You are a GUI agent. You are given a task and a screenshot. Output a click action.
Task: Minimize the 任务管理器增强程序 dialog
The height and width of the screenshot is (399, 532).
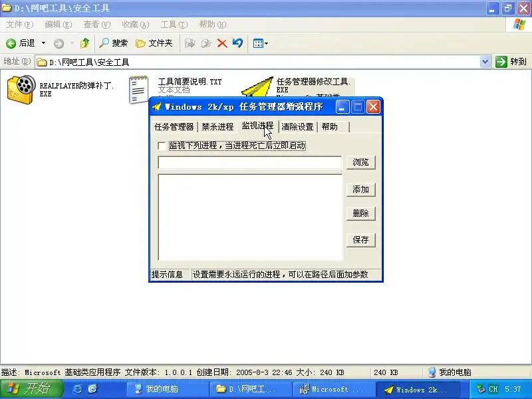pyautogui.click(x=342, y=107)
